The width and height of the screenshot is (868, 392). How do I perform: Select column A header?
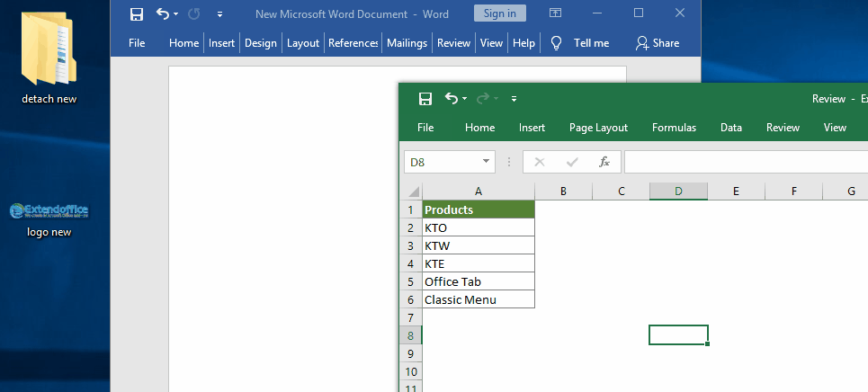[479, 192]
